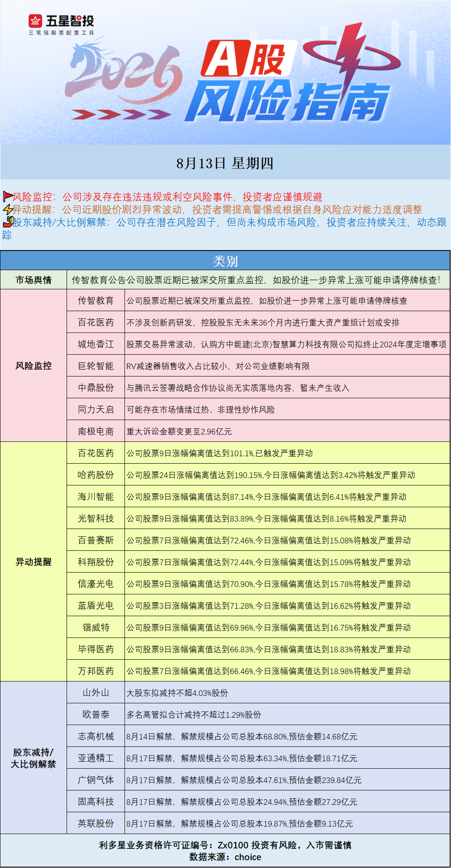Click the 广钢气体 stock name

pos(96,780)
